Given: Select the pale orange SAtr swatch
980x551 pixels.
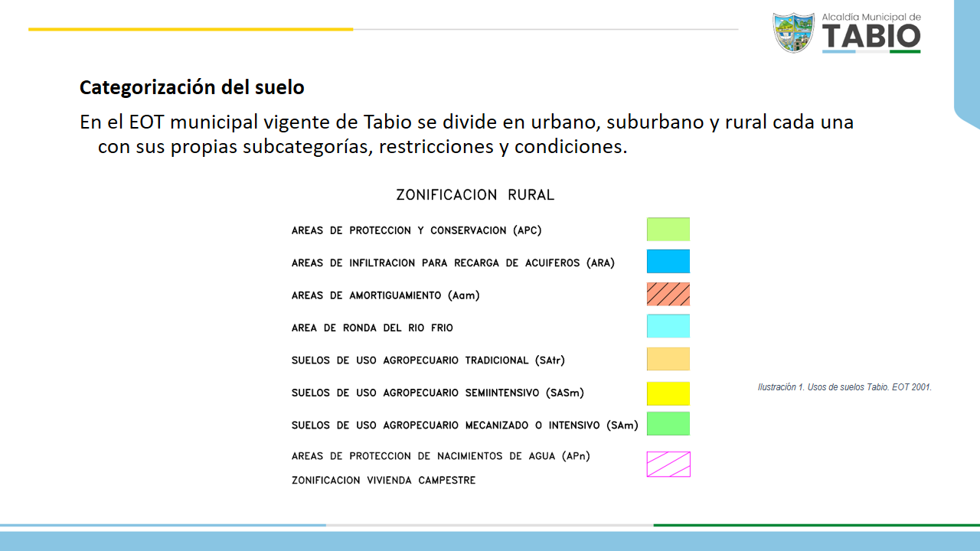Looking at the screenshot, I should [668, 359].
